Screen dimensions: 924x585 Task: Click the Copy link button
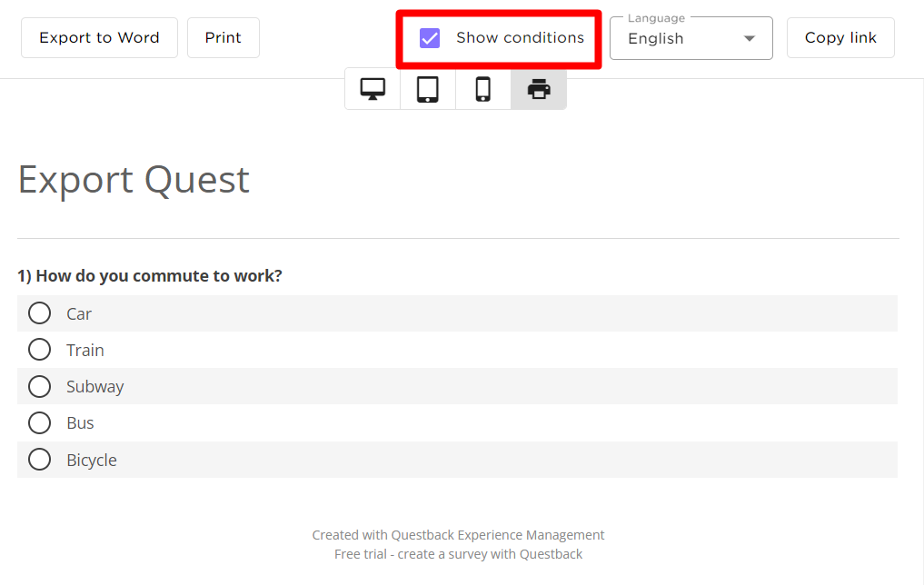point(840,38)
